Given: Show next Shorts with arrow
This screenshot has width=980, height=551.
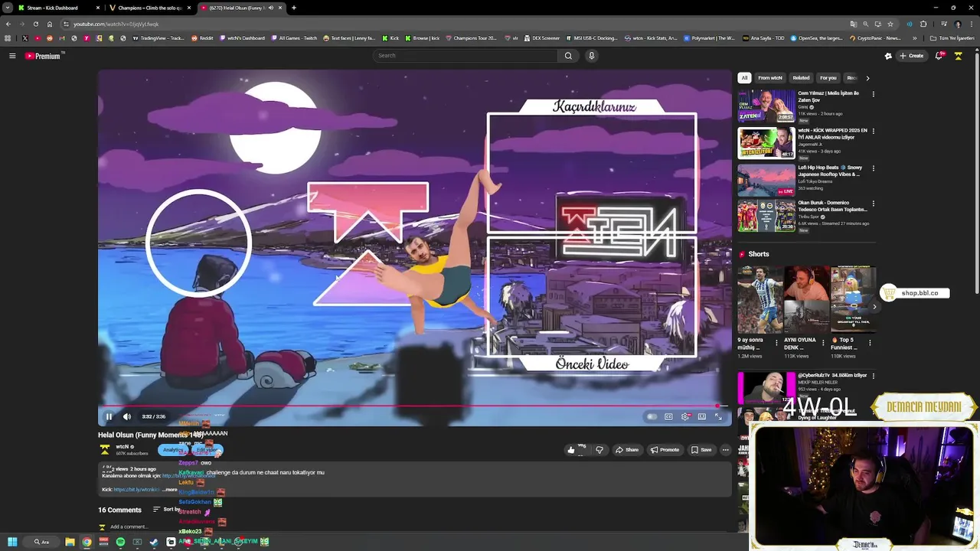Looking at the screenshot, I should pos(874,307).
